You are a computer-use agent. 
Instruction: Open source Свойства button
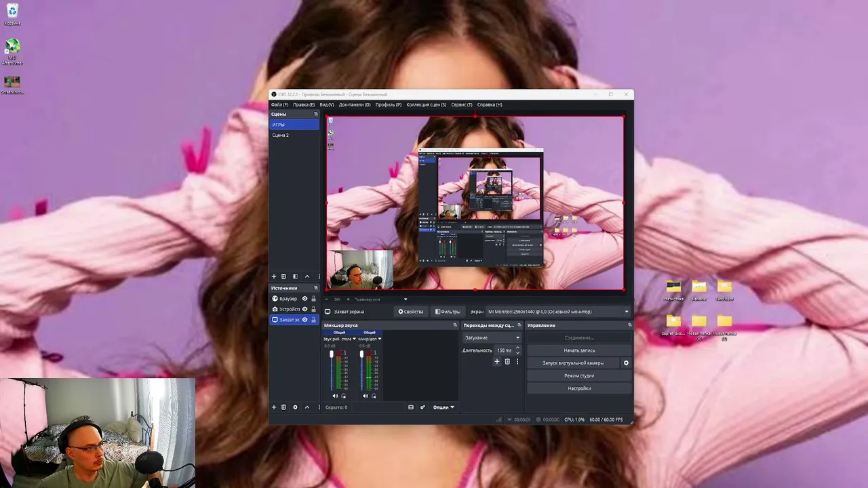click(411, 312)
